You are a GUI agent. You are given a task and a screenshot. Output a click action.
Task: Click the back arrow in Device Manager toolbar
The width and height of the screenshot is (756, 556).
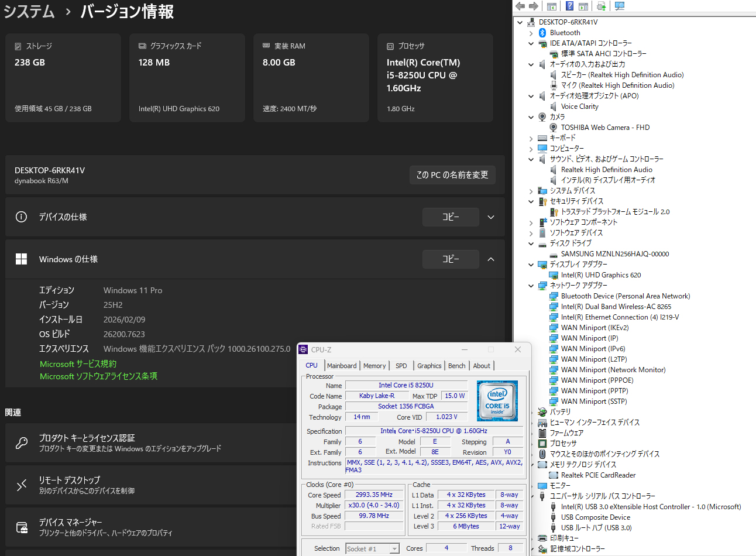tap(520, 6)
